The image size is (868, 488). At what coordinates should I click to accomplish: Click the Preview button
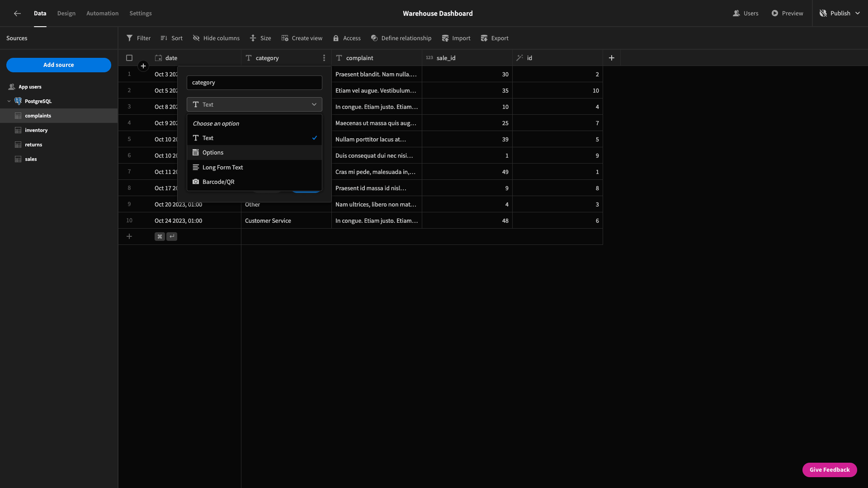(787, 14)
